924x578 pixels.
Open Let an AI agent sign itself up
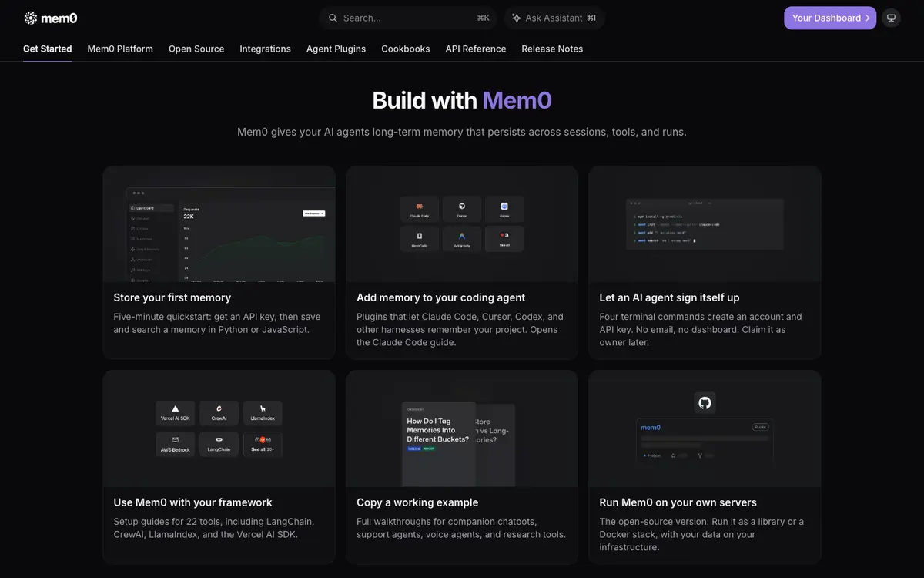tap(705, 263)
